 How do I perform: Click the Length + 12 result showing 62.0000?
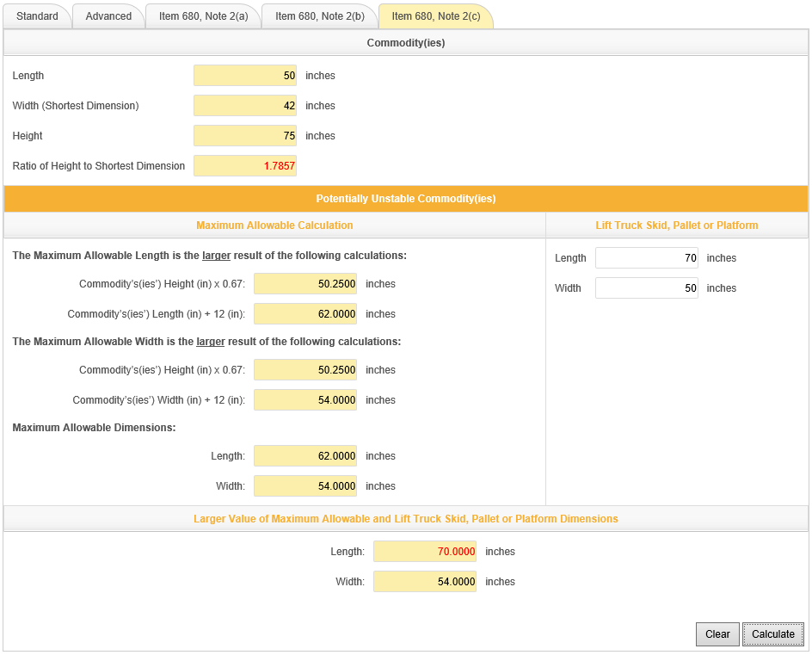[305, 314]
